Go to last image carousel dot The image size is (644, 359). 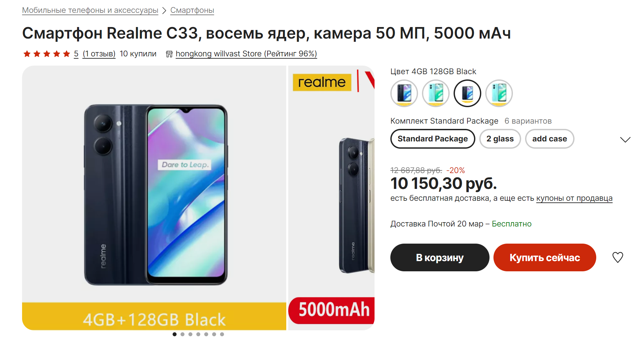(222, 334)
